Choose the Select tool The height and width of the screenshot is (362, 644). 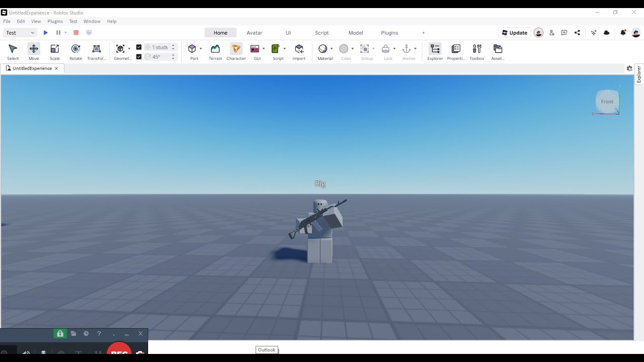[13, 52]
